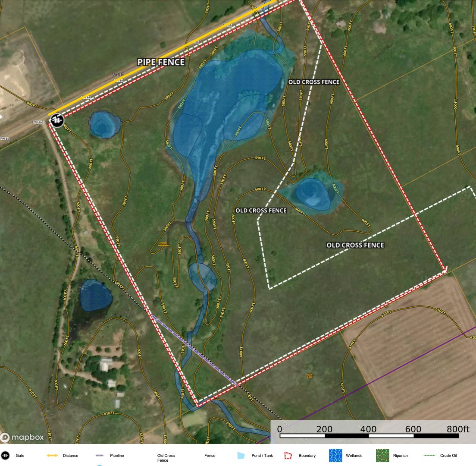This screenshot has width=476, height=466.
Task: Select the yellow Distance arrow icon in legend
Action: (x=51, y=455)
